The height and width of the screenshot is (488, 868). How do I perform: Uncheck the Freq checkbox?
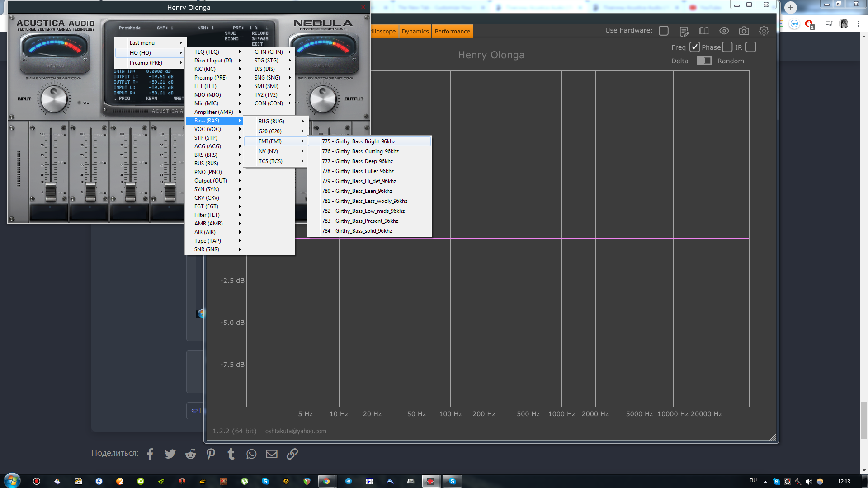694,47
